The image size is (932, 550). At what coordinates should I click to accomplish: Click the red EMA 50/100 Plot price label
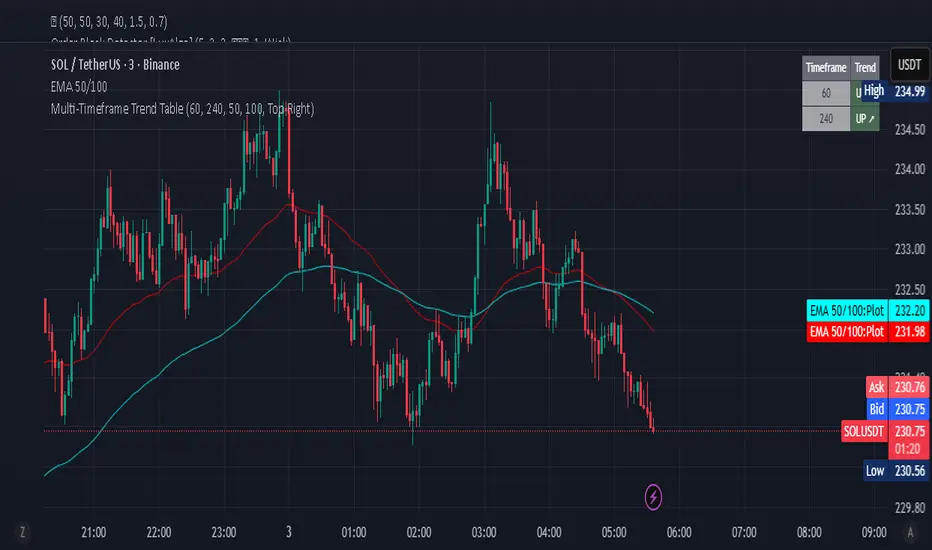846,331
